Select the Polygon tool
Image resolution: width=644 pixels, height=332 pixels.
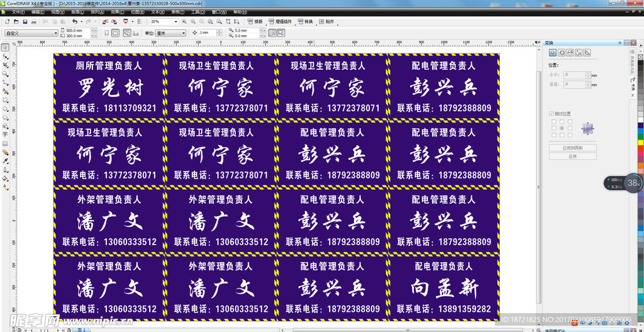[x=5, y=118]
